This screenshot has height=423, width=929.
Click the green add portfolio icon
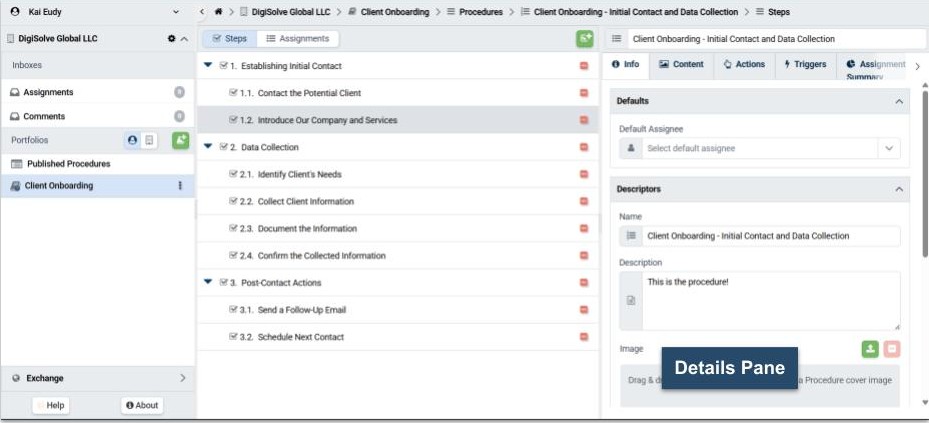point(180,140)
